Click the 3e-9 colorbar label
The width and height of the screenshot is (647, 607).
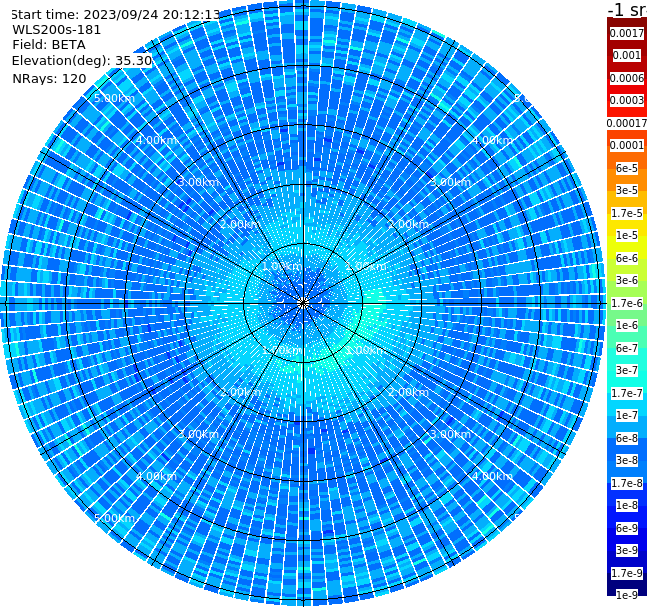pos(626,550)
